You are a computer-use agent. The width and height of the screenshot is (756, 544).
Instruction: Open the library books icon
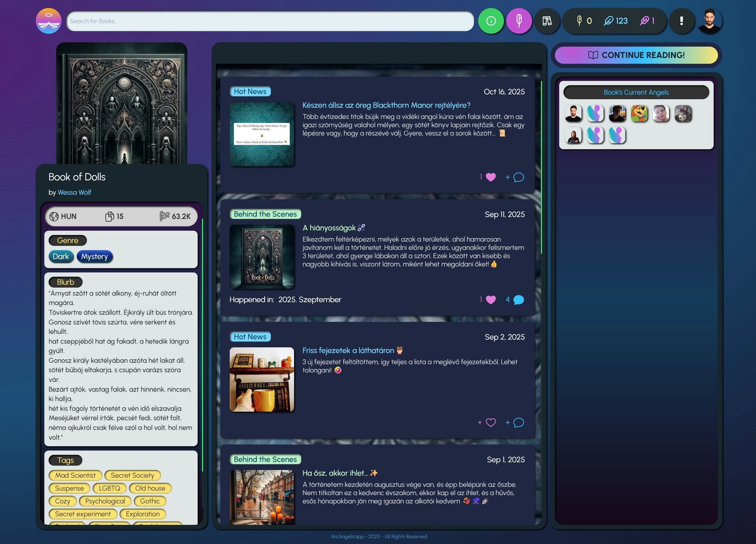pos(547,21)
